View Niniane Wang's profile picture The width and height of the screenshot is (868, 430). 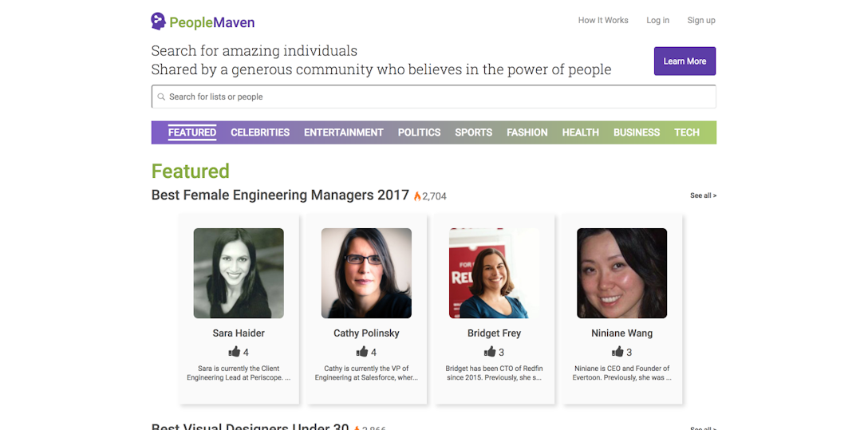click(621, 273)
